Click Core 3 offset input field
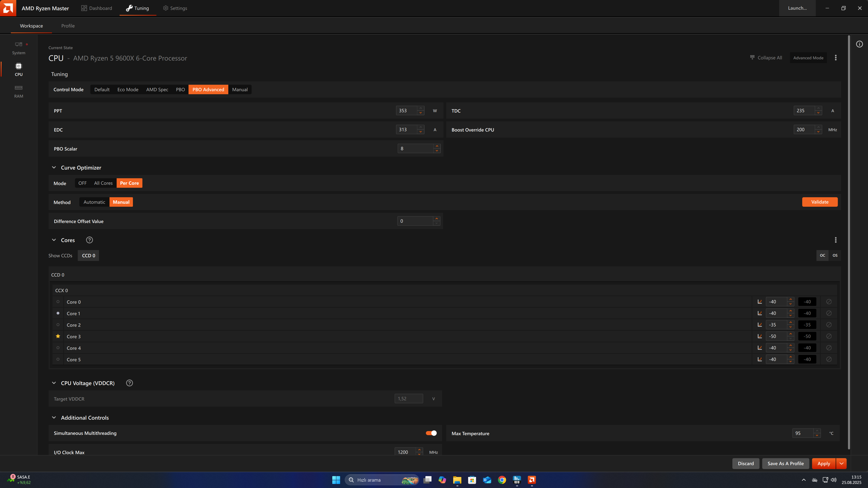 pyautogui.click(x=777, y=336)
